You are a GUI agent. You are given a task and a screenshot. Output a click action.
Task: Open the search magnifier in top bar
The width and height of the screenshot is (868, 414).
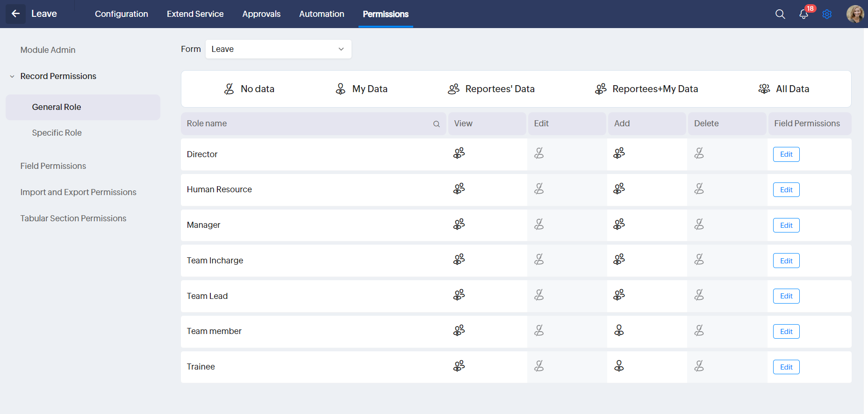coord(780,14)
